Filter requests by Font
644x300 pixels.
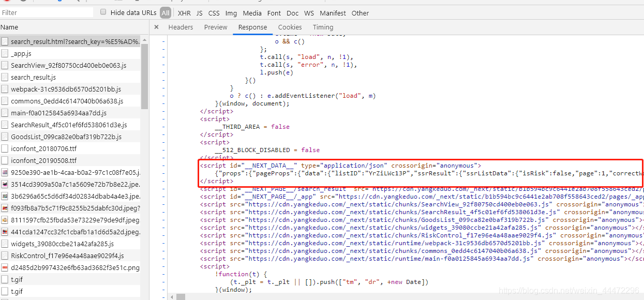tap(274, 13)
